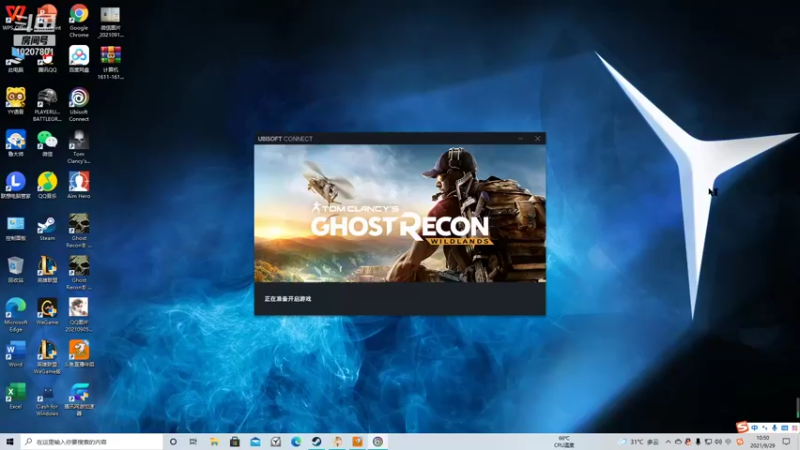Open Task View on taskbar
Image resolution: width=800 pixels, height=450 pixels.
(x=193, y=441)
